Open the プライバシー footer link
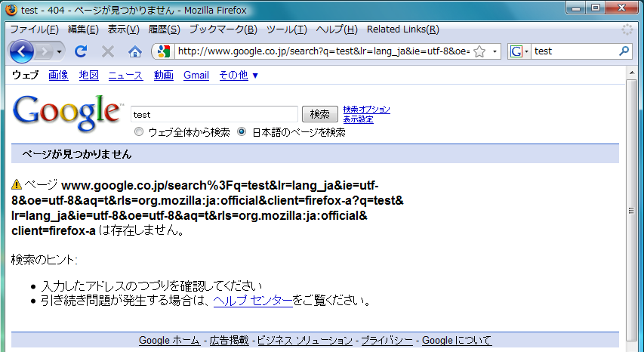This screenshot has width=644, height=352. pos(387,341)
